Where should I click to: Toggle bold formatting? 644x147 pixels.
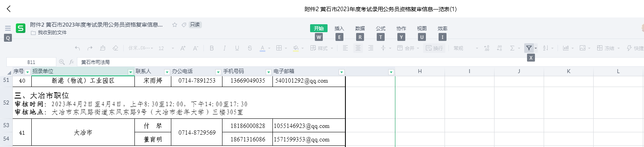(211, 48)
